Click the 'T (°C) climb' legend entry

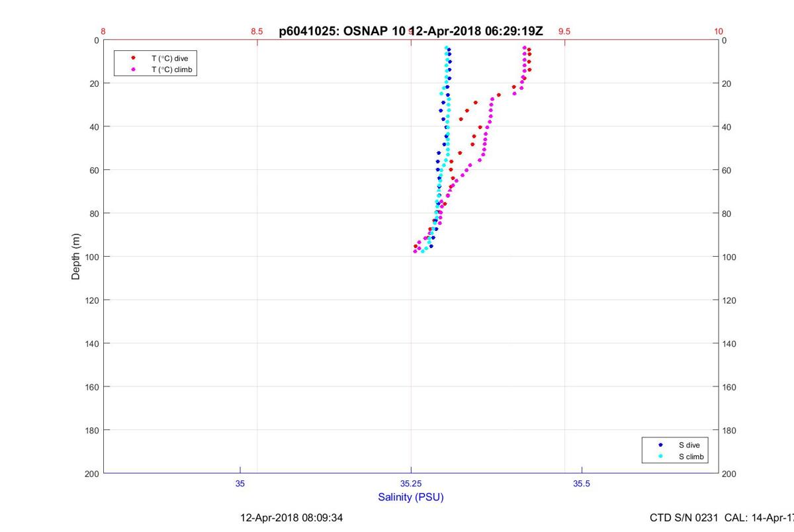(x=171, y=69)
